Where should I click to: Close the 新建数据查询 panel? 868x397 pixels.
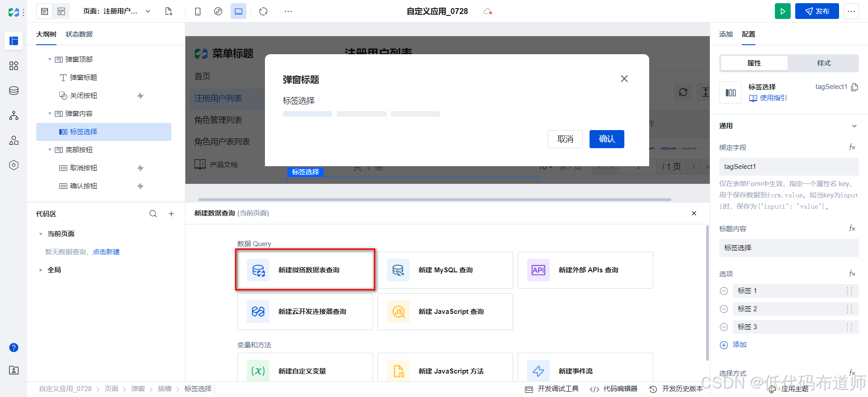click(x=694, y=213)
